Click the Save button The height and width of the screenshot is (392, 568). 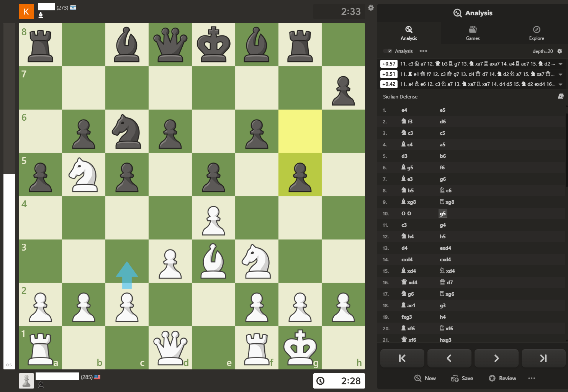pyautogui.click(x=462, y=378)
